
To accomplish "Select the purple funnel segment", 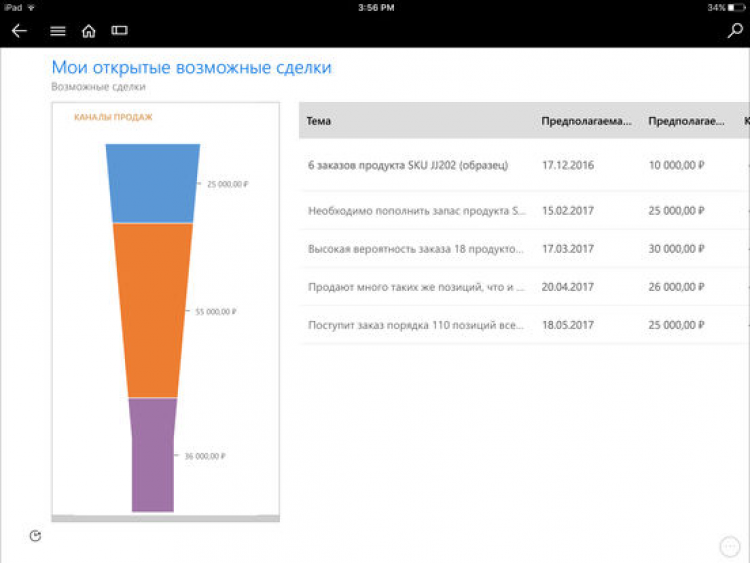I will 152,455.
